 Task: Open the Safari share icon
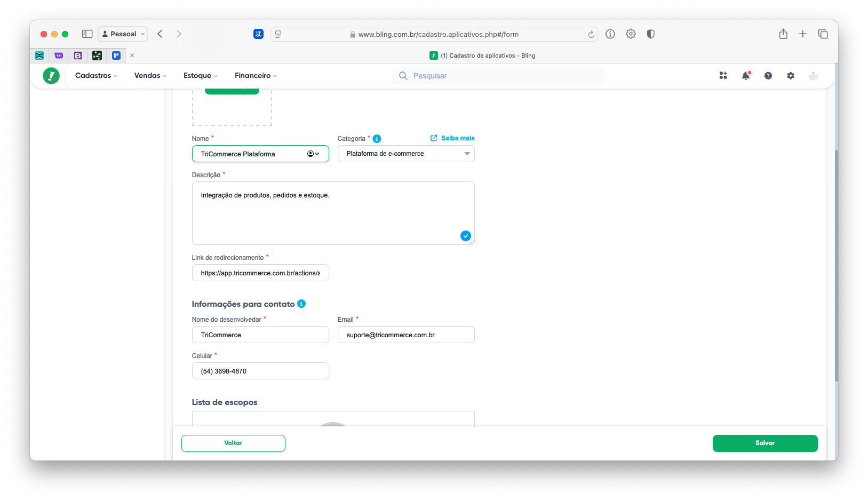point(783,34)
